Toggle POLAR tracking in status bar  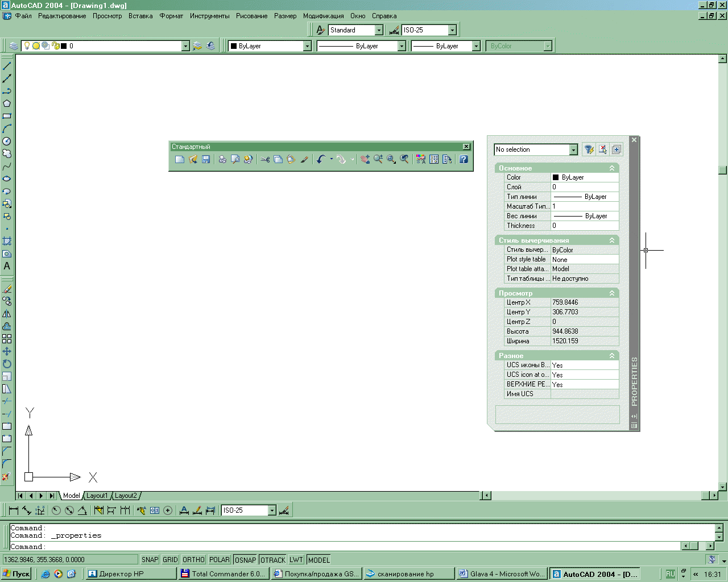(x=220, y=560)
